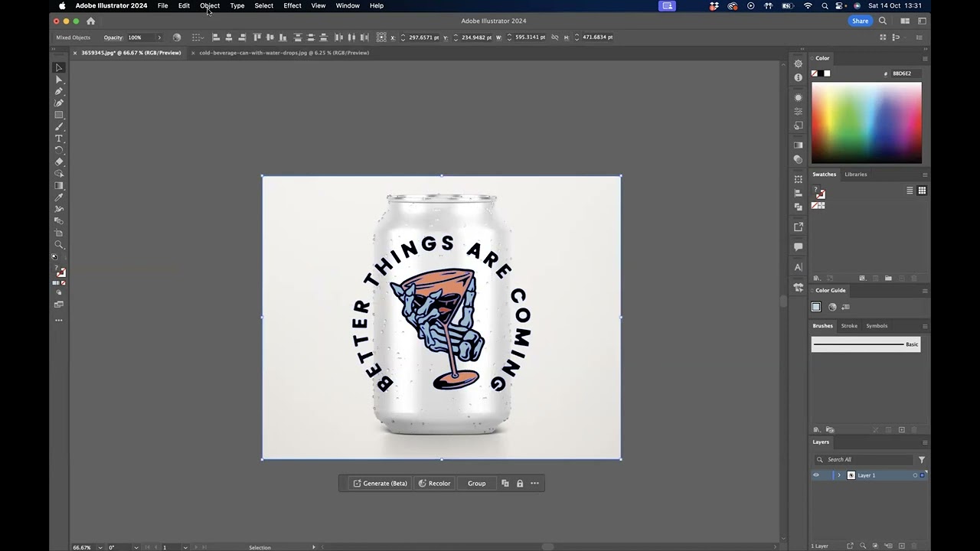This screenshot has height=551, width=980.
Task: Select the Direct Selection tool
Action: pos(59,80)
